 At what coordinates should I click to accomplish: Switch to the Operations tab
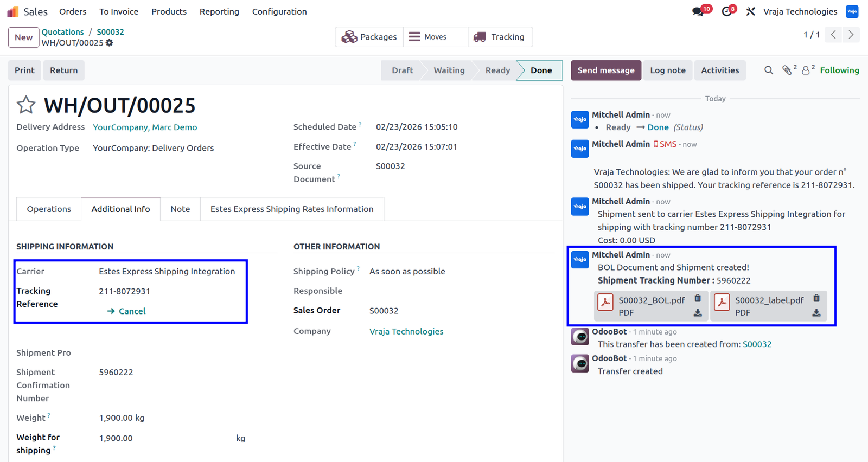click(x=49, y=209)
